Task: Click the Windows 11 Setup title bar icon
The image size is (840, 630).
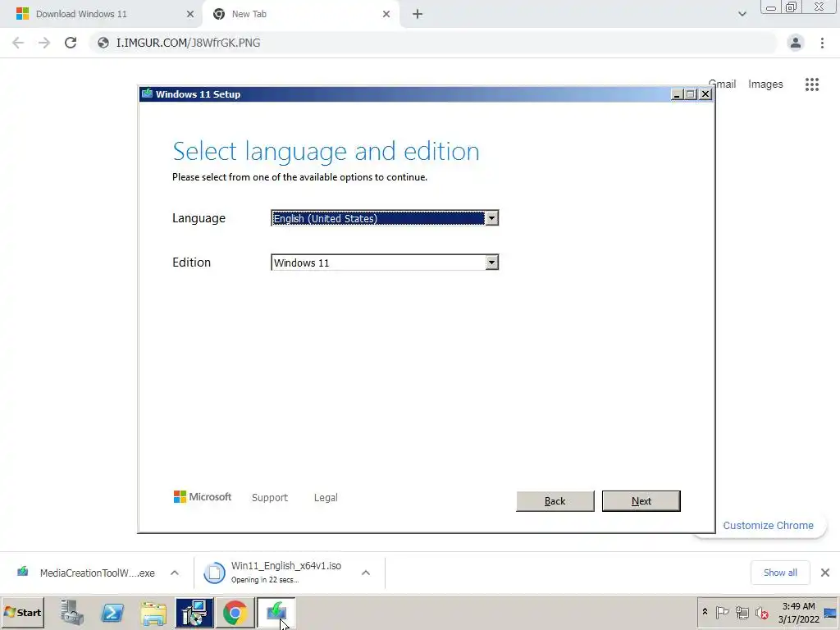Action: click(x=147, y=94)
